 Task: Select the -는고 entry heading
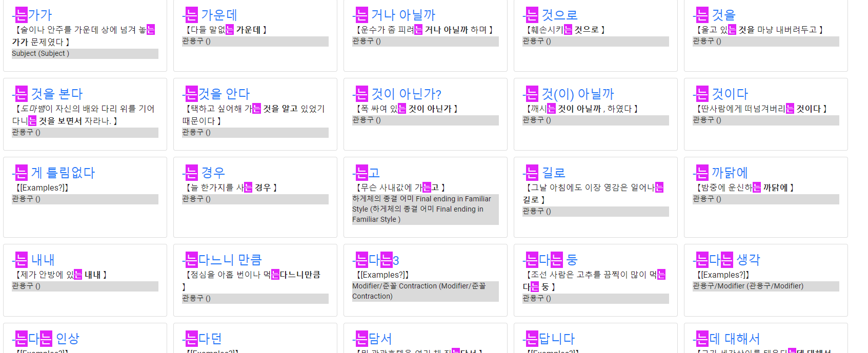[x=366, y=173]
